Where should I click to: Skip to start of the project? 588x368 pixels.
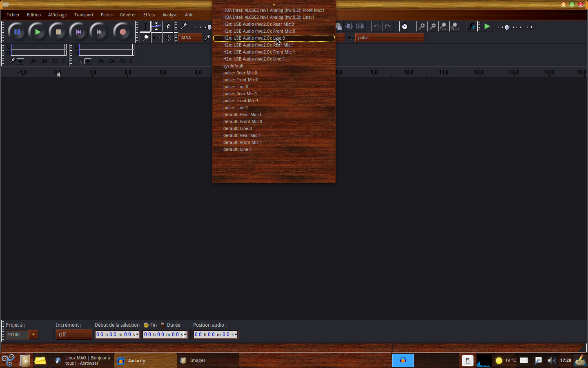pos(78,31)
